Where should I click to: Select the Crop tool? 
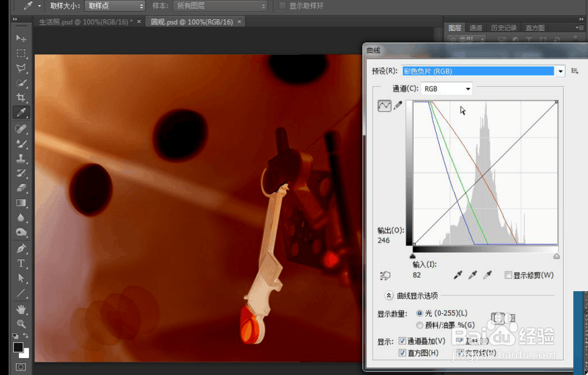(21, 98)
